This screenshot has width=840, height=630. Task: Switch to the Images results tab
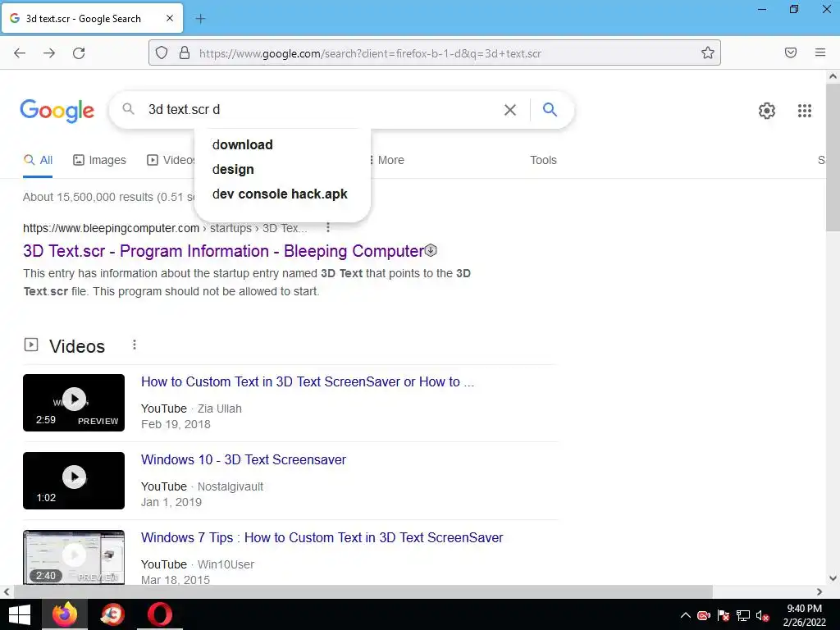tap(99, 160)
